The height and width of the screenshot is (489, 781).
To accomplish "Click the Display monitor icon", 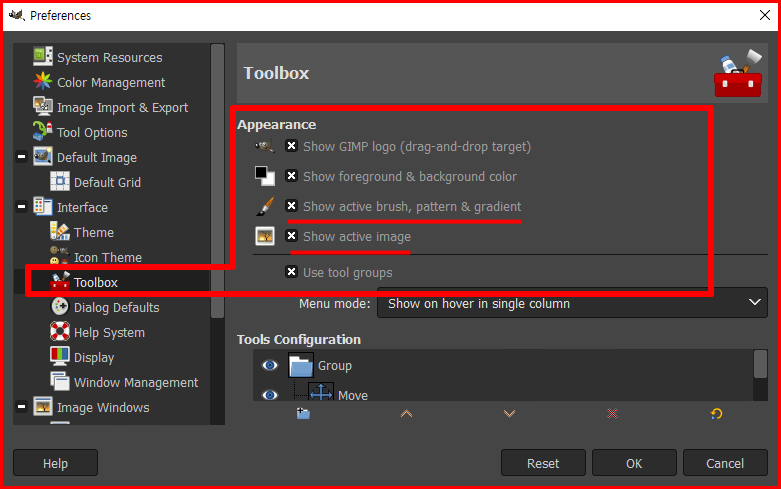I will point(60,356).
